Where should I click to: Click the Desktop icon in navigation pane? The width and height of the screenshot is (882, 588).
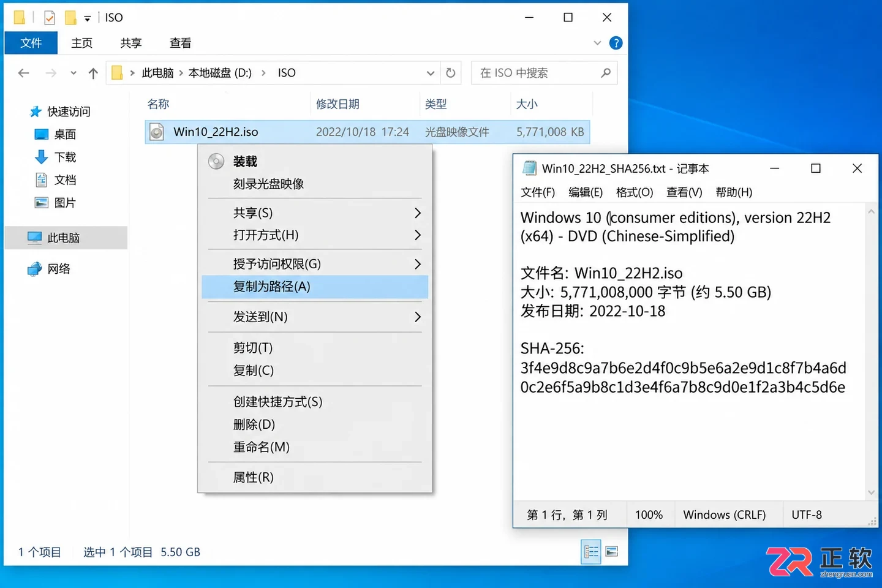coord(42,134)
